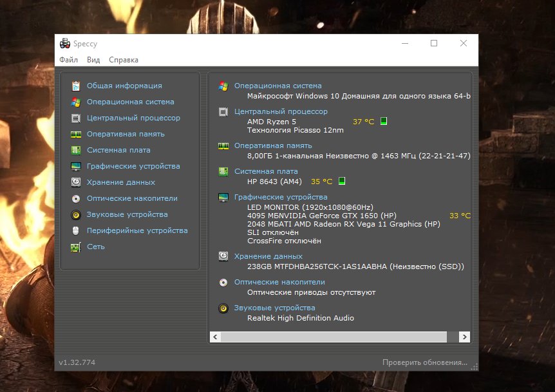Click the CPU chip icon in summary panel

[223, 112]
